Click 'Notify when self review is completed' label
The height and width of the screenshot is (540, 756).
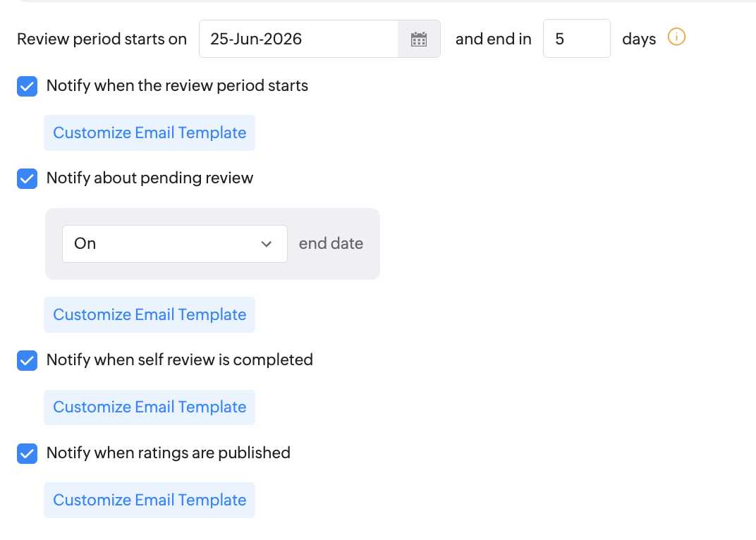point(179,360)
